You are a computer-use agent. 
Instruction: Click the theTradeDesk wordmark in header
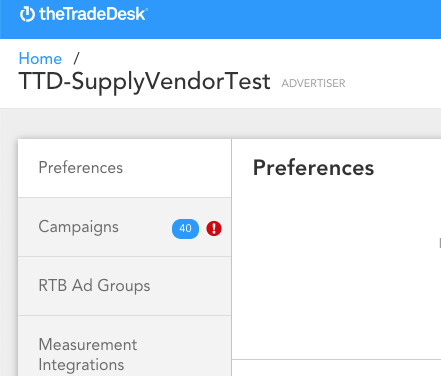[x=92, y=14]
